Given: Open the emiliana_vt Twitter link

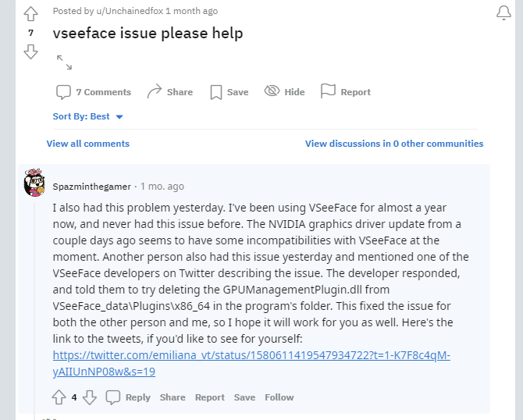Looking at the screenshot, I should [x=251, y=355].
